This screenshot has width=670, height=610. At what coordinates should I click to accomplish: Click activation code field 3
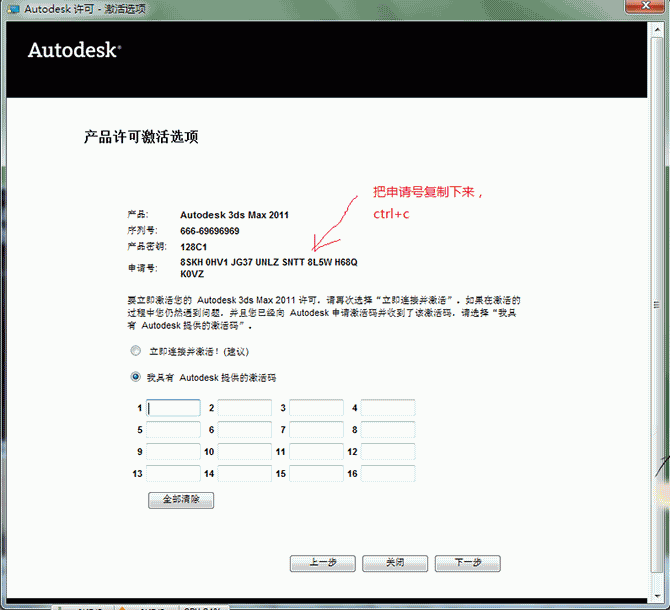pos(316,408)
